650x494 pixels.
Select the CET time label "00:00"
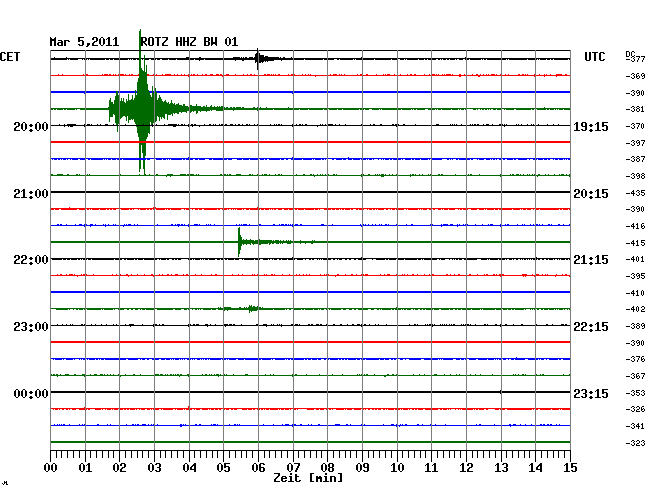click(31, 393)
